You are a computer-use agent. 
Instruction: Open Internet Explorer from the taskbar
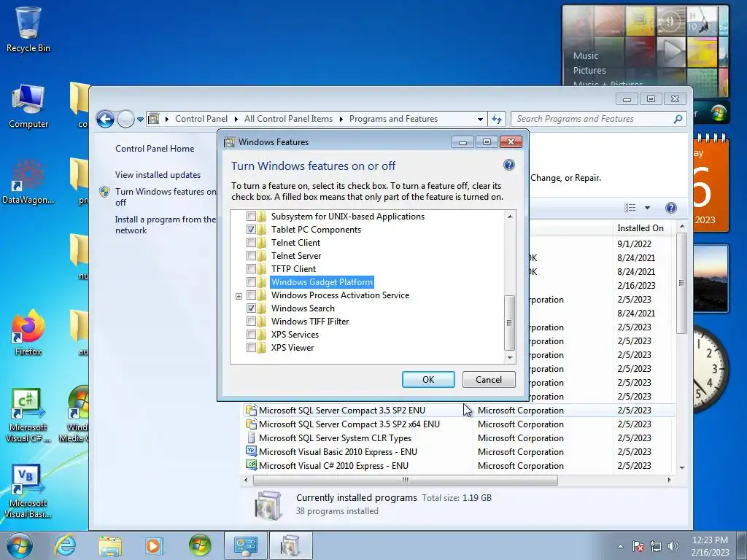(x=65, y=545)
